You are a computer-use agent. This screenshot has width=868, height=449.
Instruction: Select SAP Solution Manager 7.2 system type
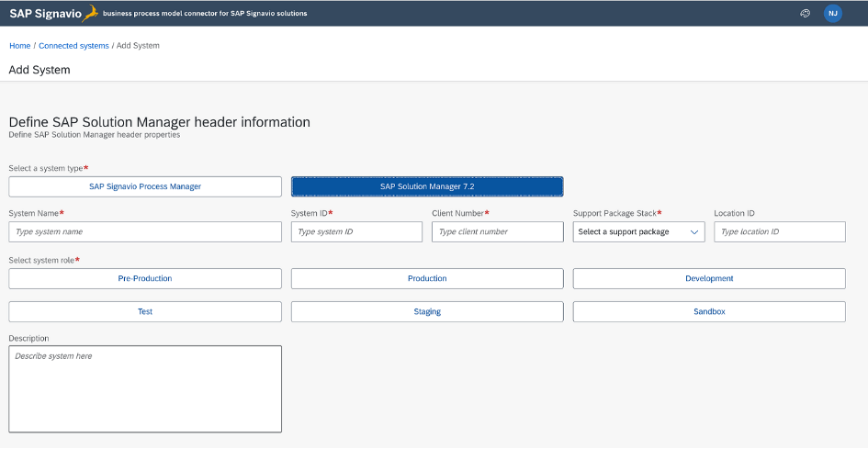tap(427, 186)
